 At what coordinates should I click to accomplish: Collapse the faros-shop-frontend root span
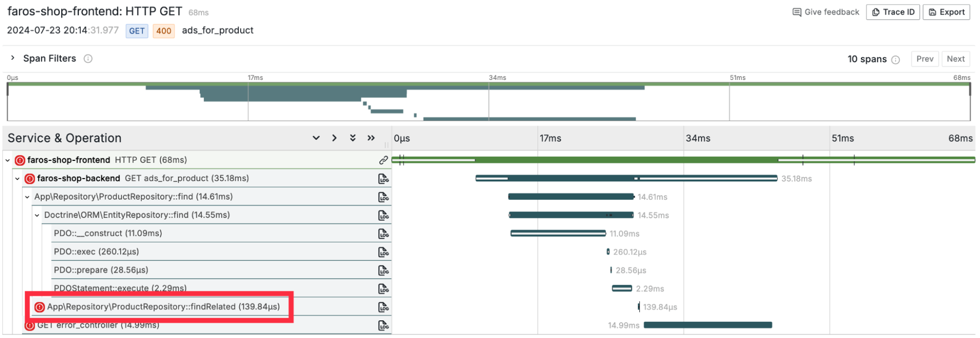8,160
